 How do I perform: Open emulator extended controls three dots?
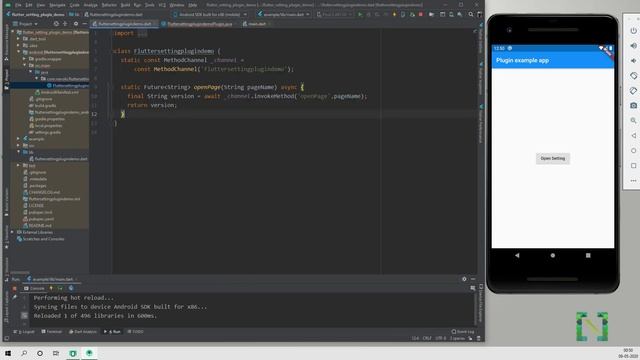(633, 180)
